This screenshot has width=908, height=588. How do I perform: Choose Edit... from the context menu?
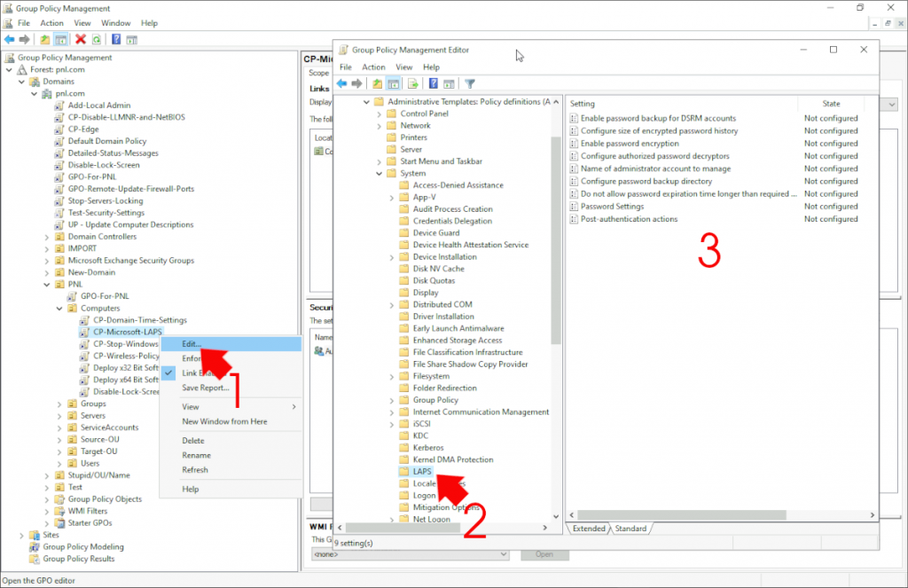pos(192,344)
